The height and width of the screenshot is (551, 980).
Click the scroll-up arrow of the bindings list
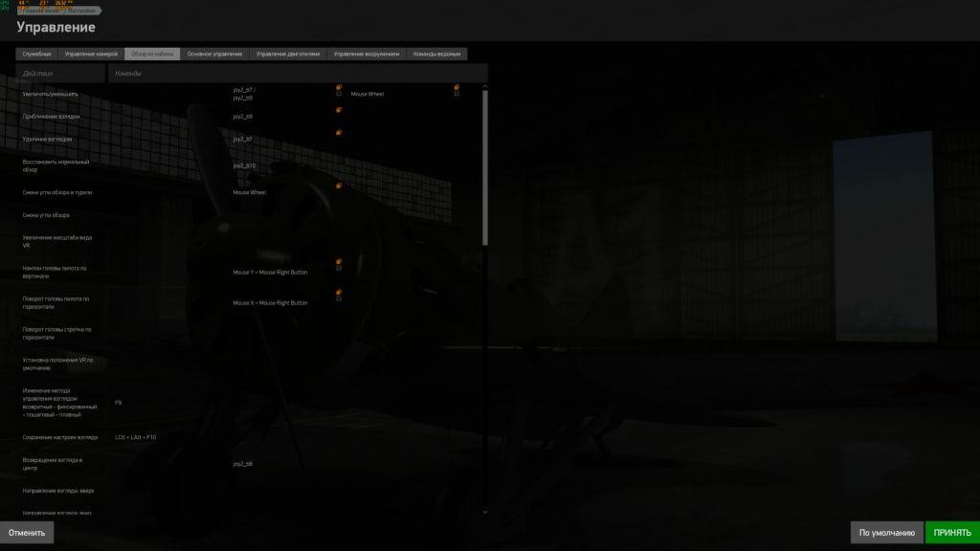[485, 86]
